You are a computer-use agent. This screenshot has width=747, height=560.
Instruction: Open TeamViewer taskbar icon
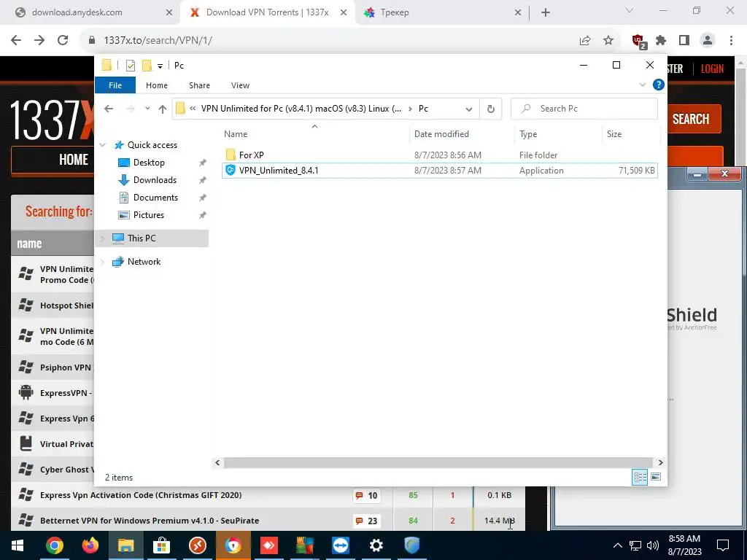pos(340,545)
